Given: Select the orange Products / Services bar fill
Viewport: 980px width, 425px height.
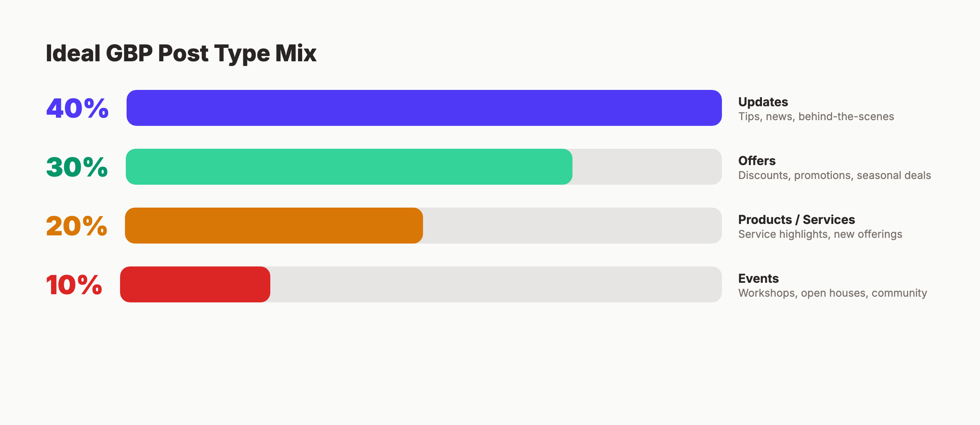Looking at the screenshot, I should click(x=274, y=226).
